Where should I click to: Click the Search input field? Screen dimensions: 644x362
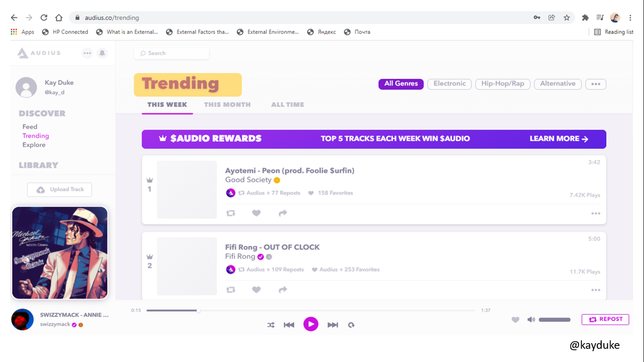click(x=172, y=53)
